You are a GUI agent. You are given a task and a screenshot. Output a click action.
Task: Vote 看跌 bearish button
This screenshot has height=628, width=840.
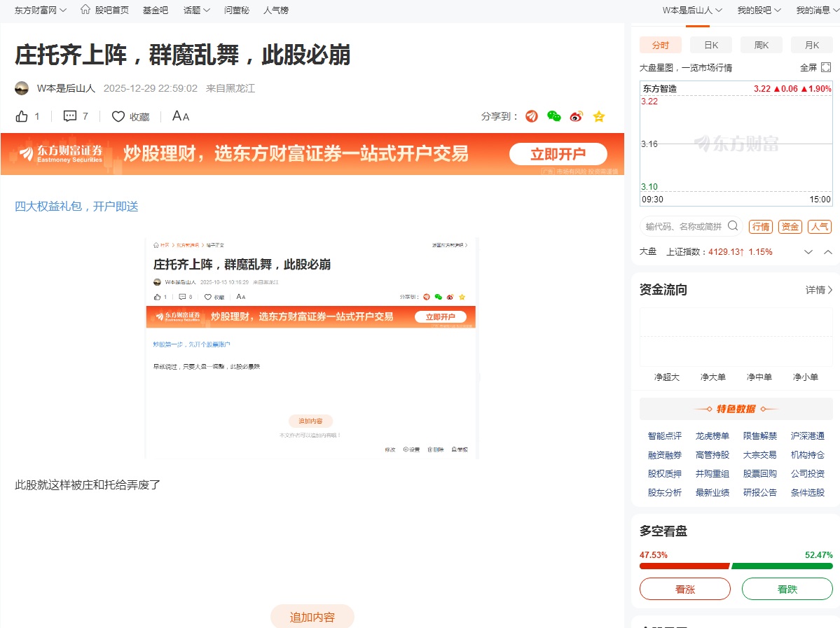[x=787, y=589]
